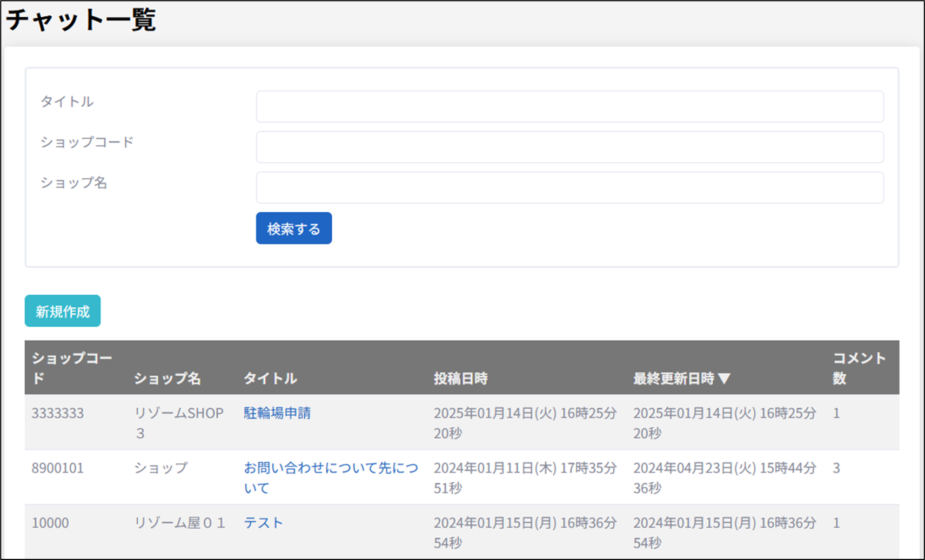Select the shop code 3333333 cell

[58, 413]
